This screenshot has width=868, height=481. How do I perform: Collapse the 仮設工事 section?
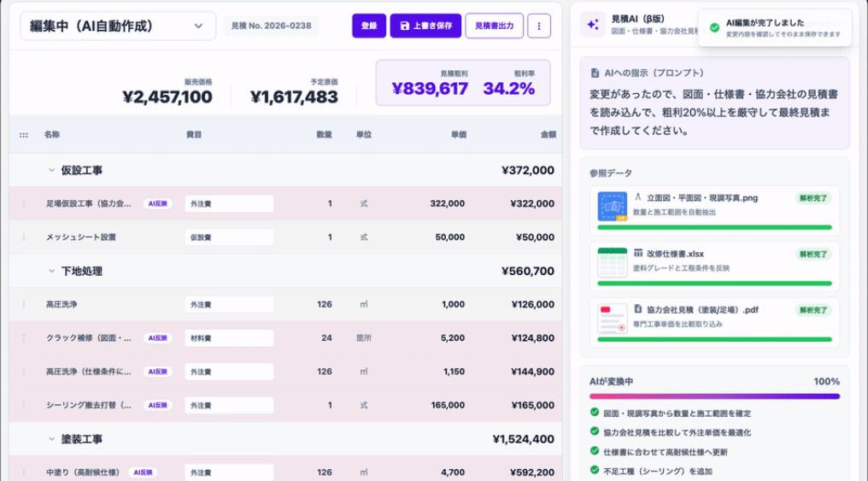click(x=51, y=170)
